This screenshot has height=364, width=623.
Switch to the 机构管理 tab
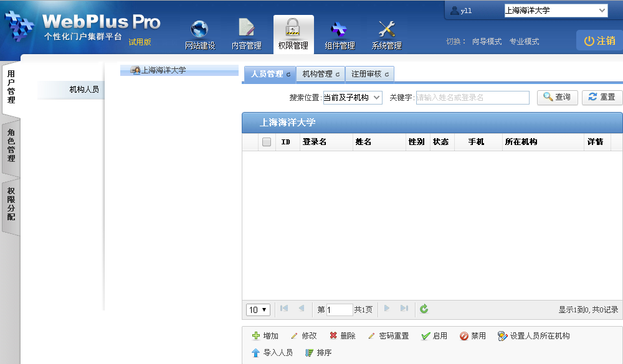pyautogui.click(x=320, y=74)
